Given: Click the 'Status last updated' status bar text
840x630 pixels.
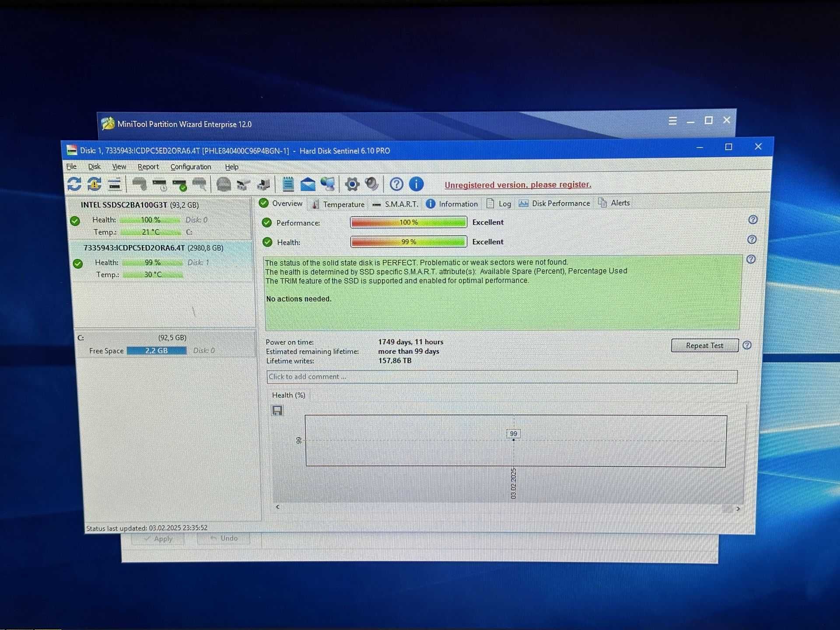Looking at the screenshot, I should coord(147,528).
